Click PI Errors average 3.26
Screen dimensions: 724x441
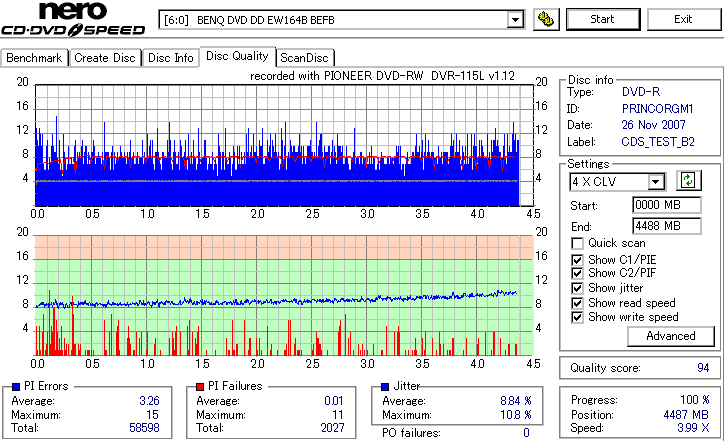click(x=150, y=401)
